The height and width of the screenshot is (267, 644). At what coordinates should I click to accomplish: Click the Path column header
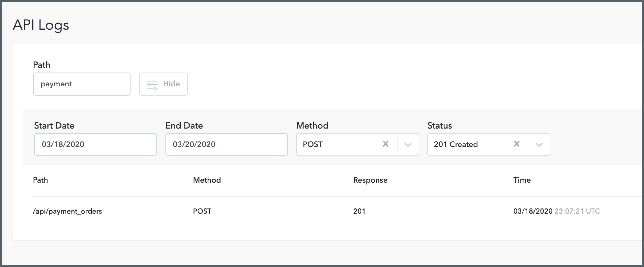40,180
